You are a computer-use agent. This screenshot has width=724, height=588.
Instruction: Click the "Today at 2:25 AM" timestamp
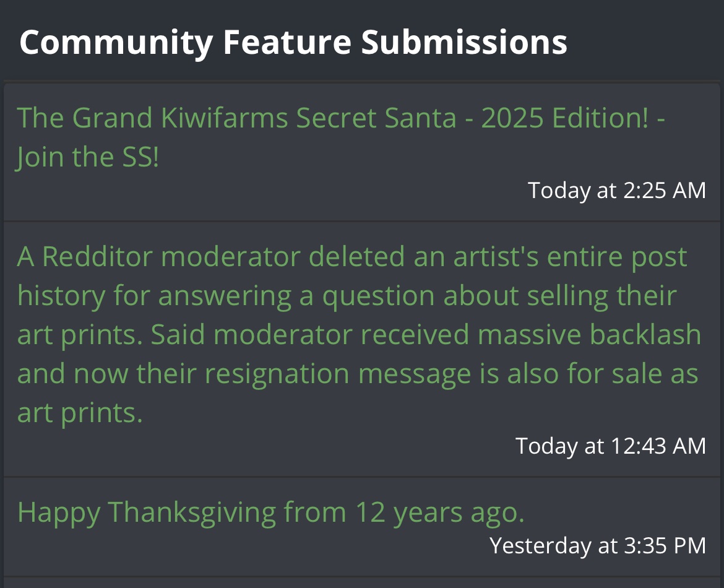(x=617, y=190)
